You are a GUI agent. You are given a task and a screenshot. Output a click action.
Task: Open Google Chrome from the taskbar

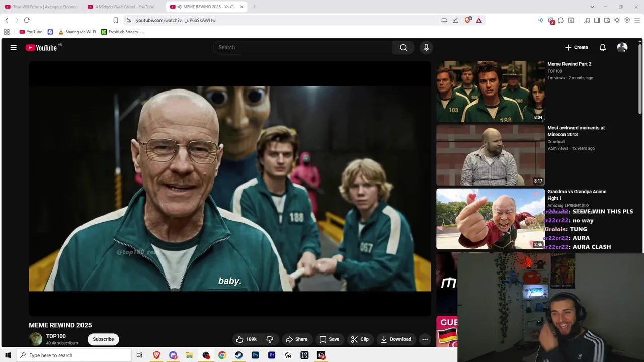click(x=222, y=355)
